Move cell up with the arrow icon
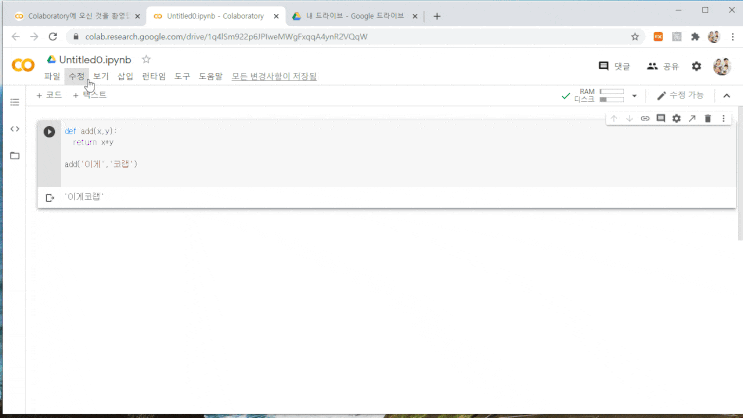This screenshot has height=418, width=743. [614, 118]
